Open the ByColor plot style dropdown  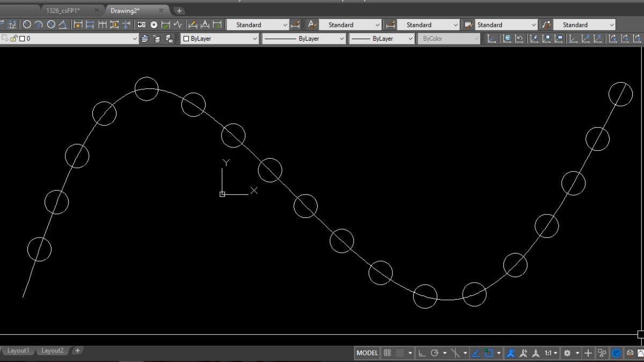pyautogui.click(x=449, y=39)
